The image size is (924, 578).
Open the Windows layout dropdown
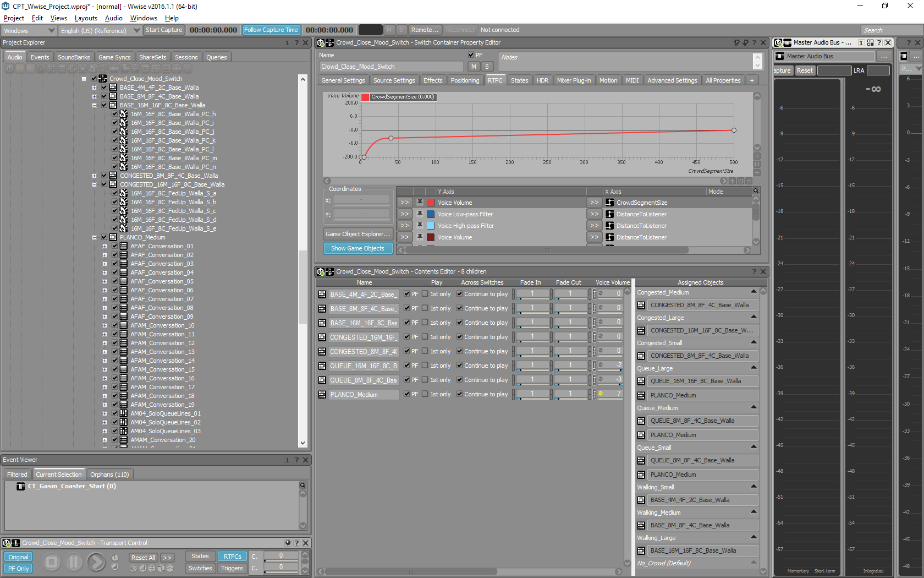pyautogui.click(x=29, y=30)
